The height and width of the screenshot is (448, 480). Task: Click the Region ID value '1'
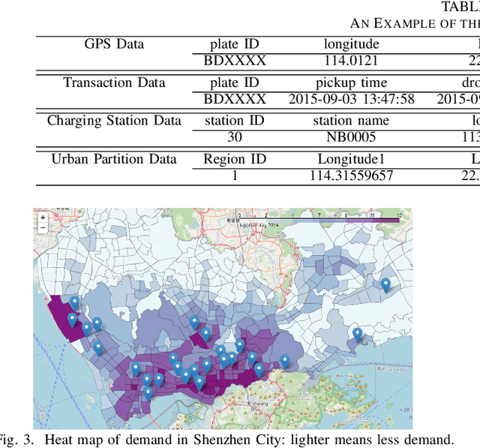click(235, 176)
